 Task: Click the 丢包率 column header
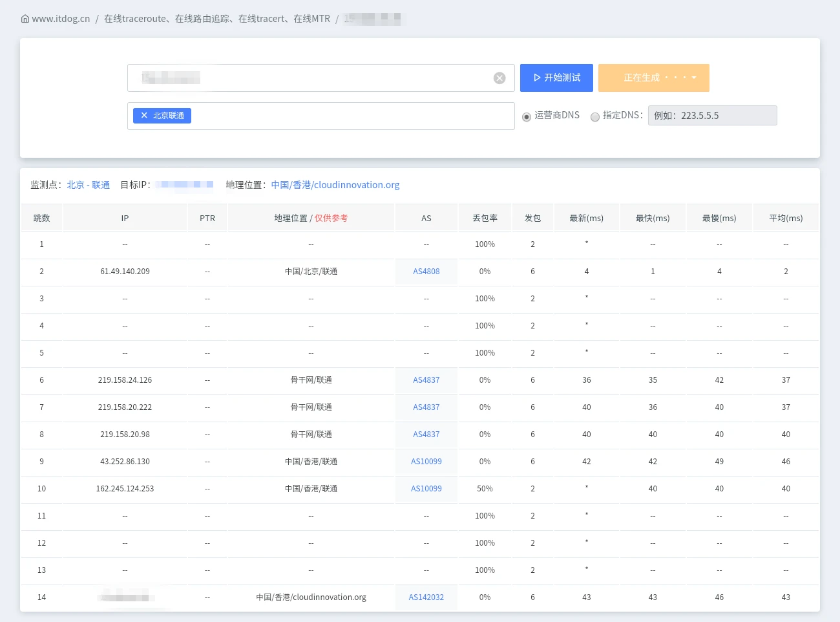(485, 219)
